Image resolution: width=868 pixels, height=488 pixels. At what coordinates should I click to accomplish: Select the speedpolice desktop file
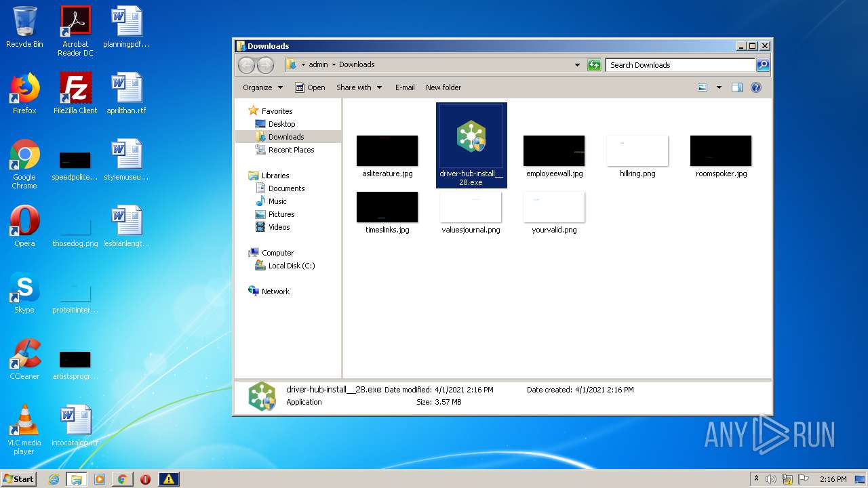tap(75, 166)
